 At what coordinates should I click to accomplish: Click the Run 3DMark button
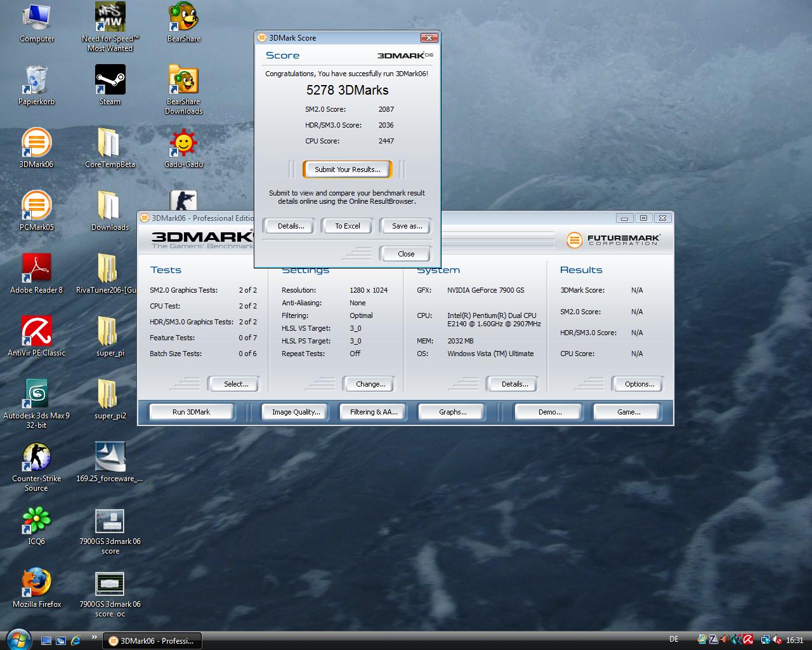pyautogui.click(x=191, y=412)
